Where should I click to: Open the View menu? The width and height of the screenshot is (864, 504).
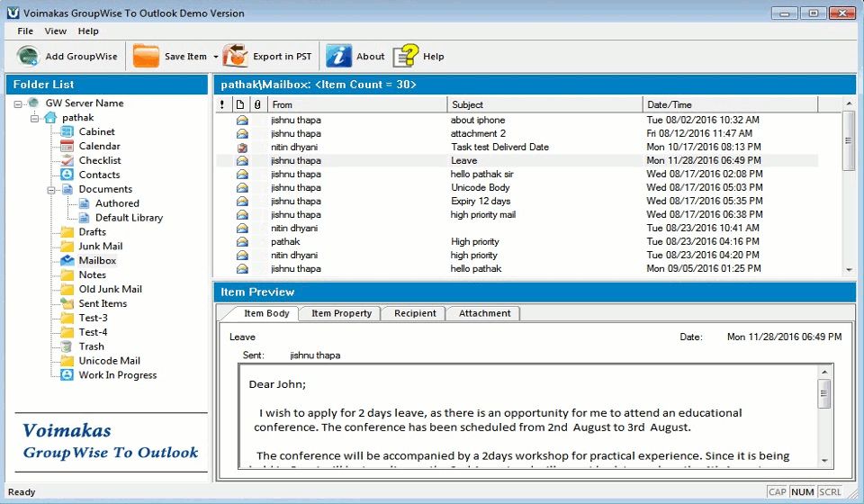tap(55, 31)
